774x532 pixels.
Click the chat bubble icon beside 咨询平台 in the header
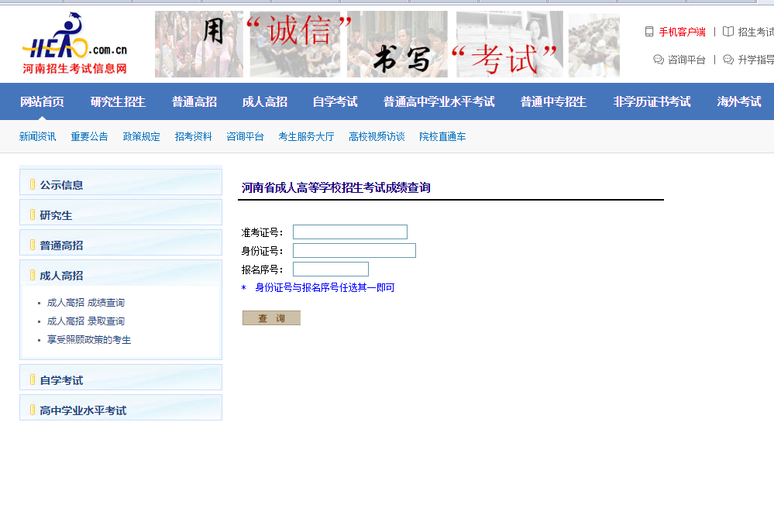(x=659, y=60)
